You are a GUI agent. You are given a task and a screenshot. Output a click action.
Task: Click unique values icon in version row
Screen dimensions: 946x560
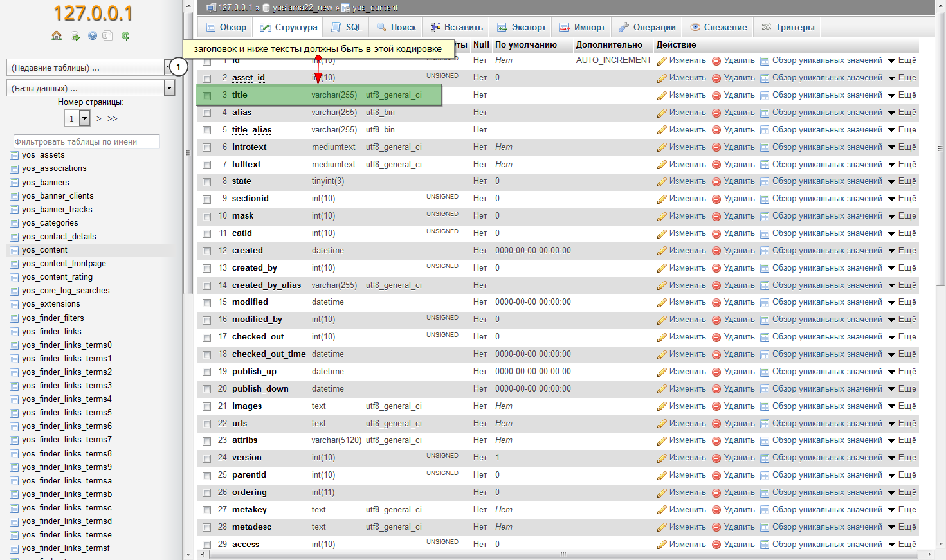[765, 458]
